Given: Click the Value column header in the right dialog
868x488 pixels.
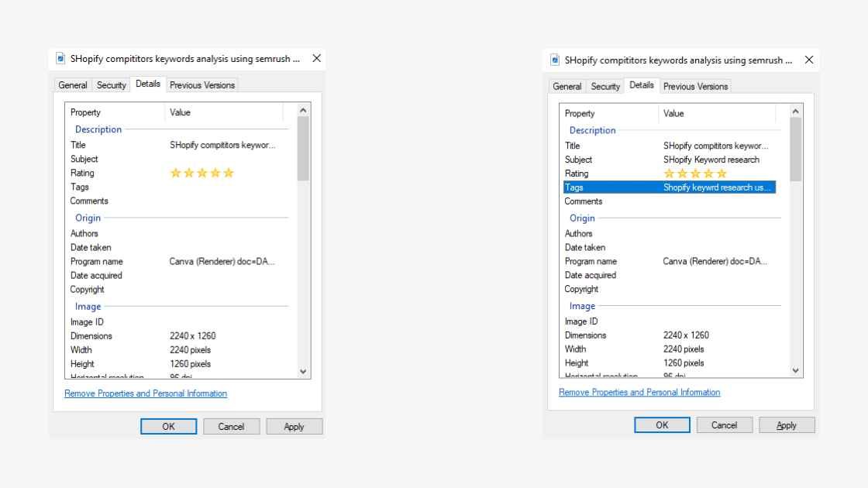Looking at the screenshot, I should [718, 113].
